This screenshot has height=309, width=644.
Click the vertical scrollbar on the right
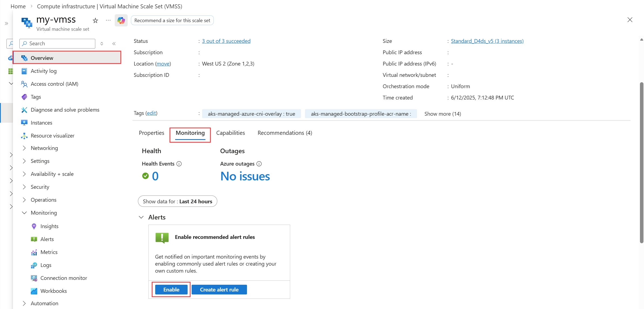(642, 163)
